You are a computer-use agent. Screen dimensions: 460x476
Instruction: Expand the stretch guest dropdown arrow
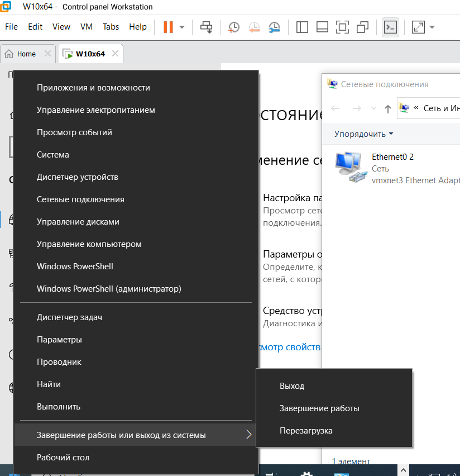click(x=432, y=27)
